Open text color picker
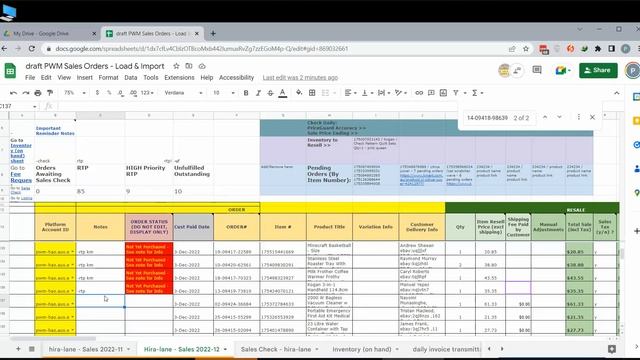Image resolution: width=640 pixels, height=360 pixels. point(282,93)
